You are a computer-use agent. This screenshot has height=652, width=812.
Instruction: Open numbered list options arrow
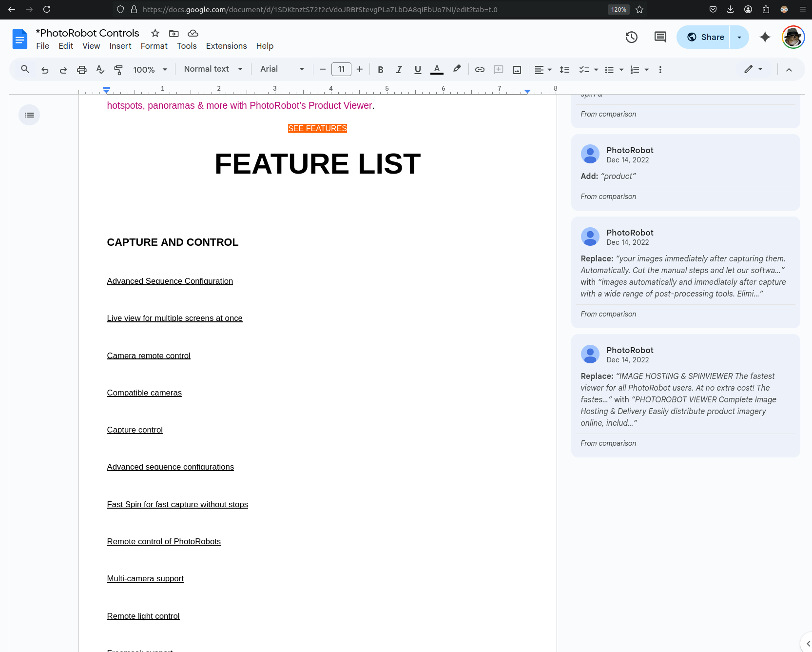click(x=647, y=70)
